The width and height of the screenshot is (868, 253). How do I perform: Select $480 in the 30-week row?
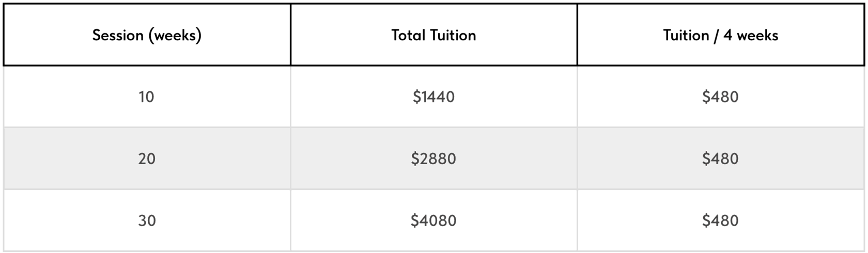(720, 220)
